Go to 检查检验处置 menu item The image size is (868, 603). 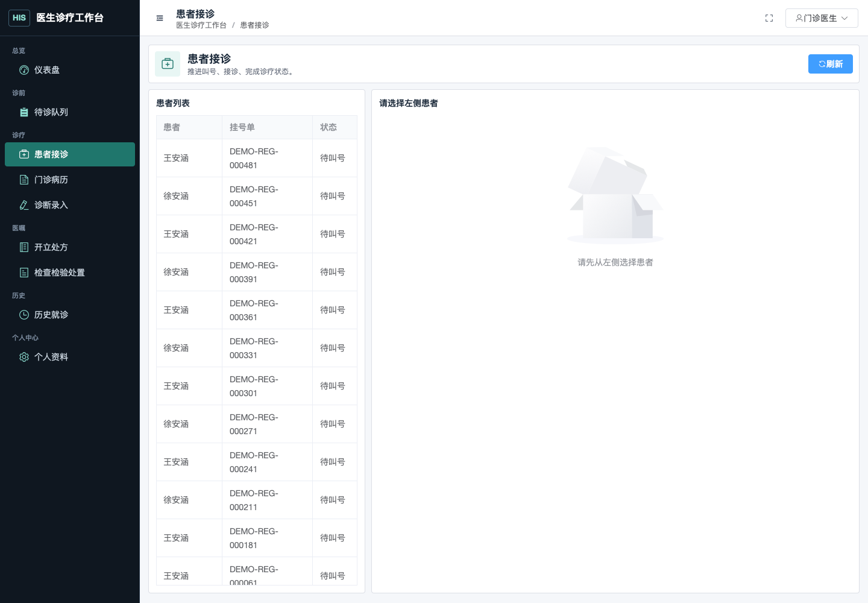[70, 273]
